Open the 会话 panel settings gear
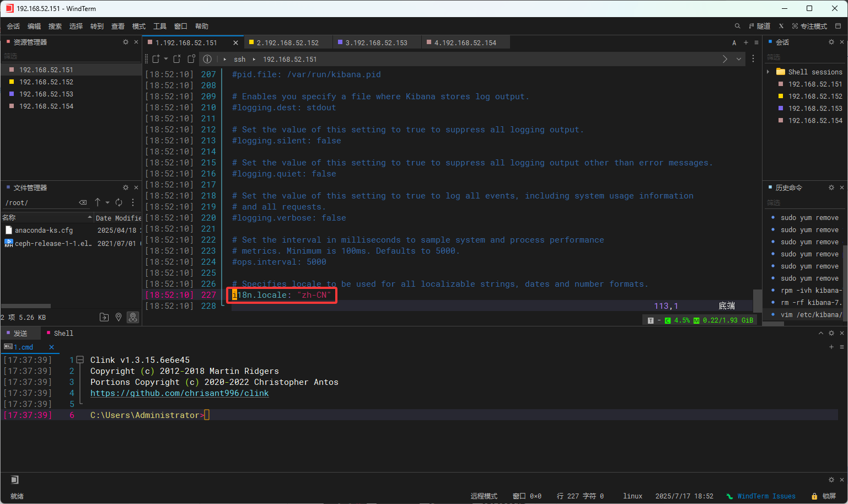The height and width of the screenshot is (504, 848). tap(831, 41)
